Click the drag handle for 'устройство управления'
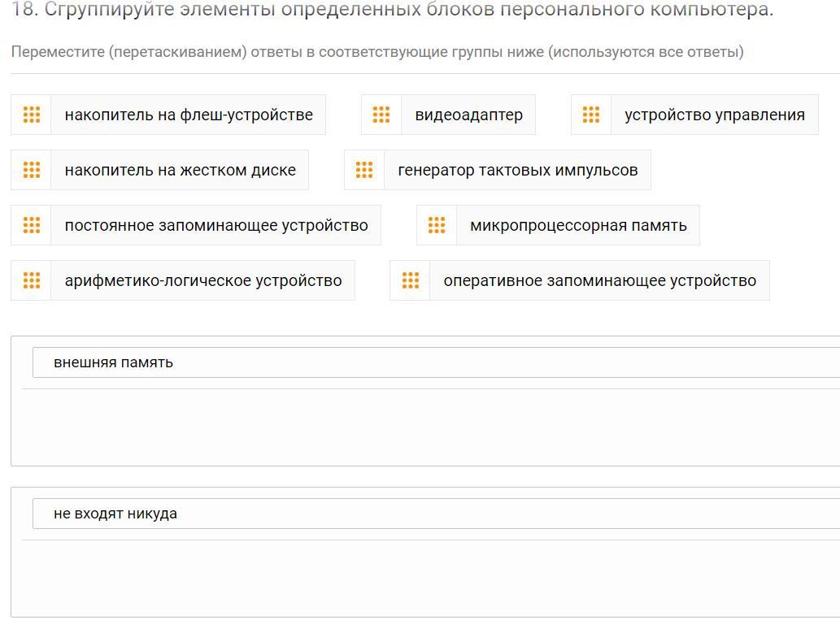This screenshot has width=840, height=620. 591,115
